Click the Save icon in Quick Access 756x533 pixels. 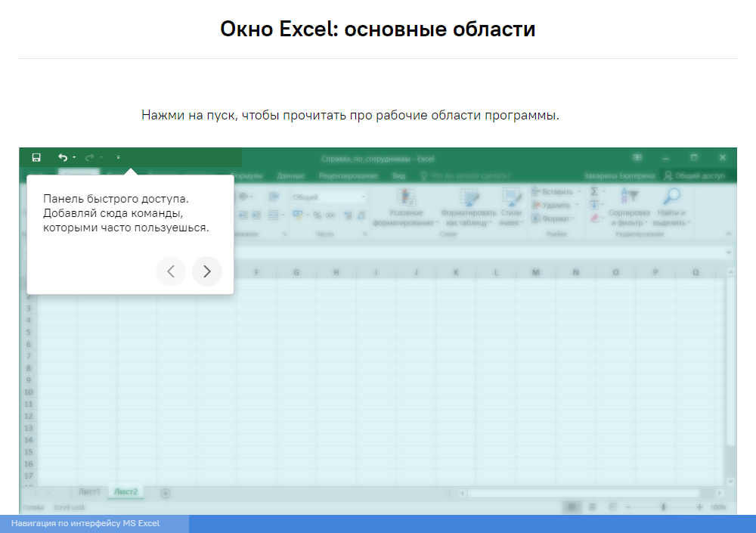pyautogui.click(x=36, y=157)
